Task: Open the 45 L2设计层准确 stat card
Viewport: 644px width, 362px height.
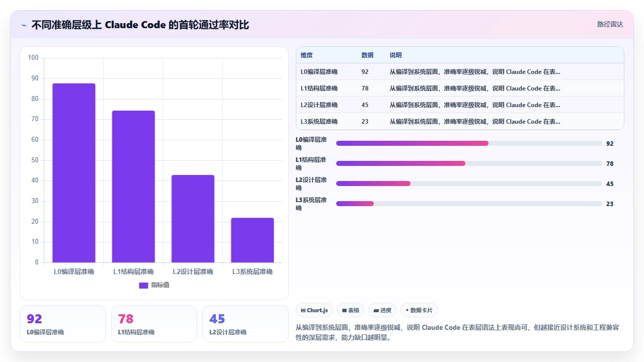Action: 246,324
